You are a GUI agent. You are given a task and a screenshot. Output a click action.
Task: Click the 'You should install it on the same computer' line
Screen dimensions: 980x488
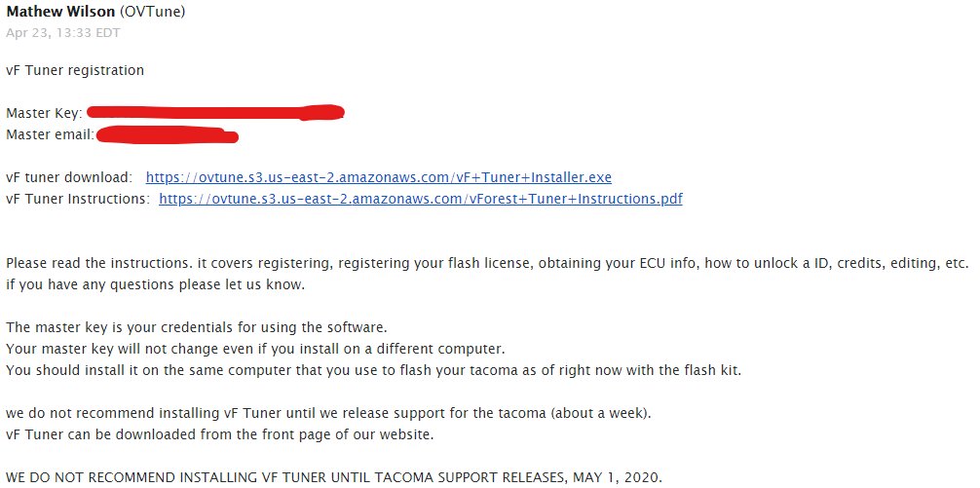click(374, 370)
